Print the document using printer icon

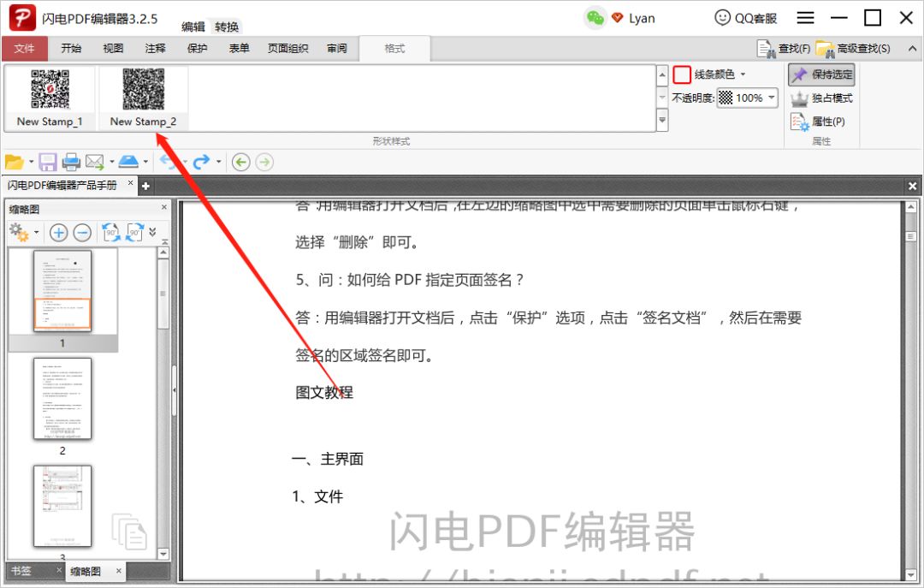click(71, 162)
